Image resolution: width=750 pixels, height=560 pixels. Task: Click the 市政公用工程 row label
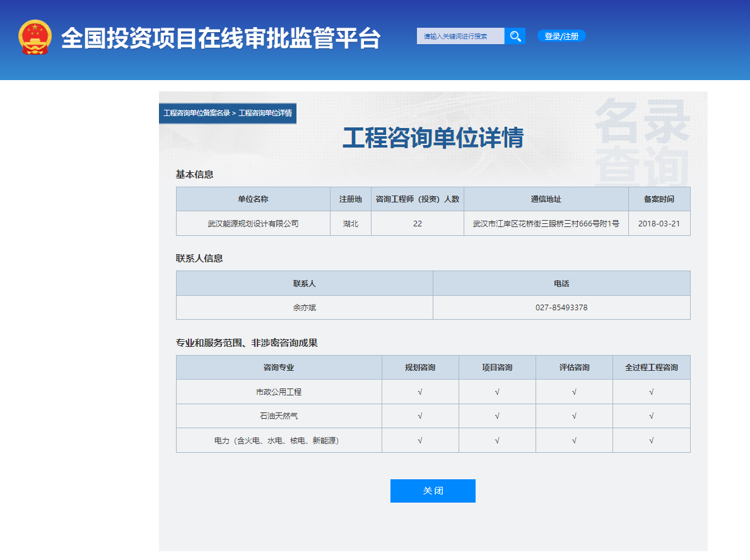pyautogui.click(x=279, y=392)
